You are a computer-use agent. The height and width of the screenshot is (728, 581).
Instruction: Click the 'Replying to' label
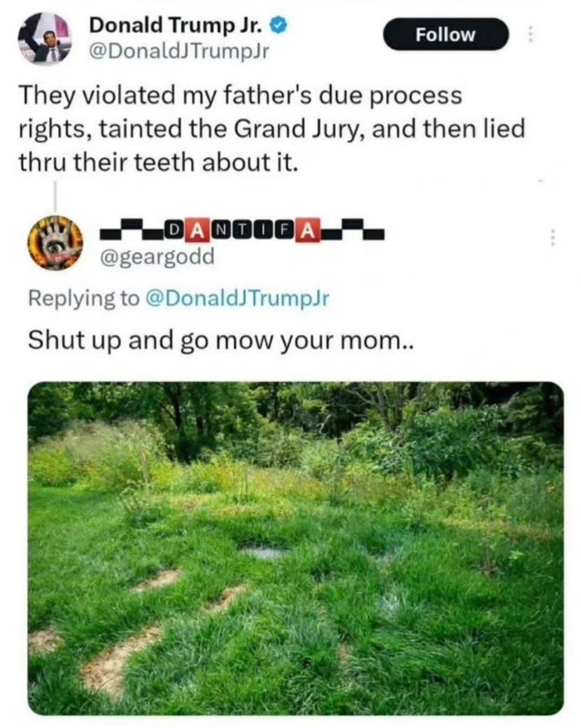84,298
